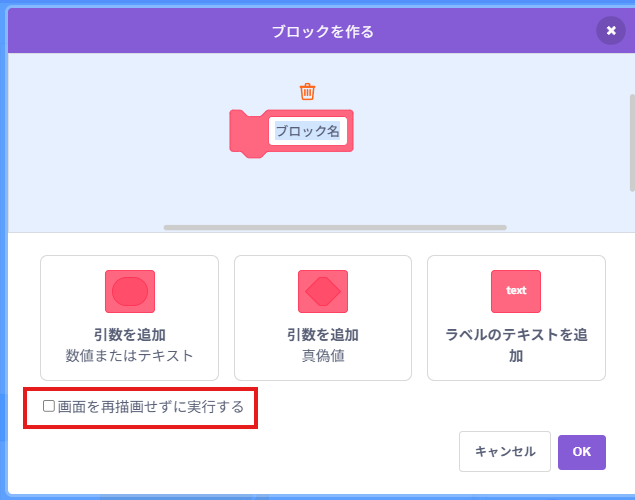
Task: Click the horizontal scrollbar under block preview
Action: [335, 228]
